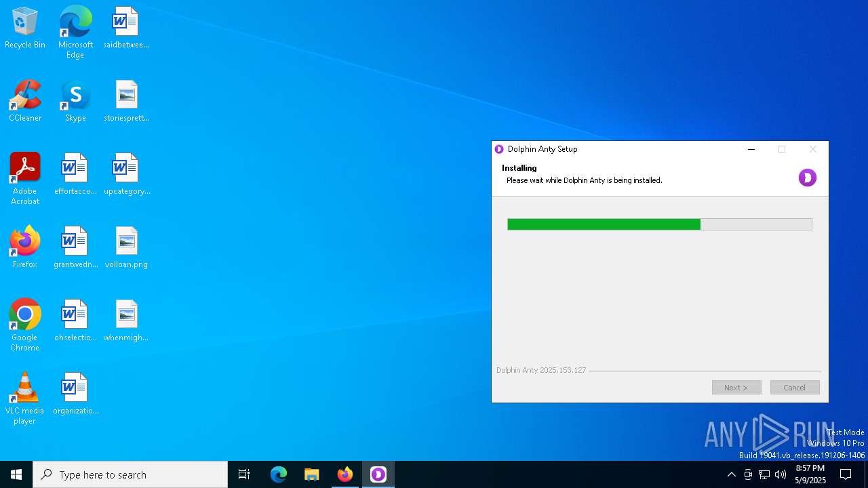868x488 pixels.
Task: Click the network tray icon
Action: click(x=764, y=474)
